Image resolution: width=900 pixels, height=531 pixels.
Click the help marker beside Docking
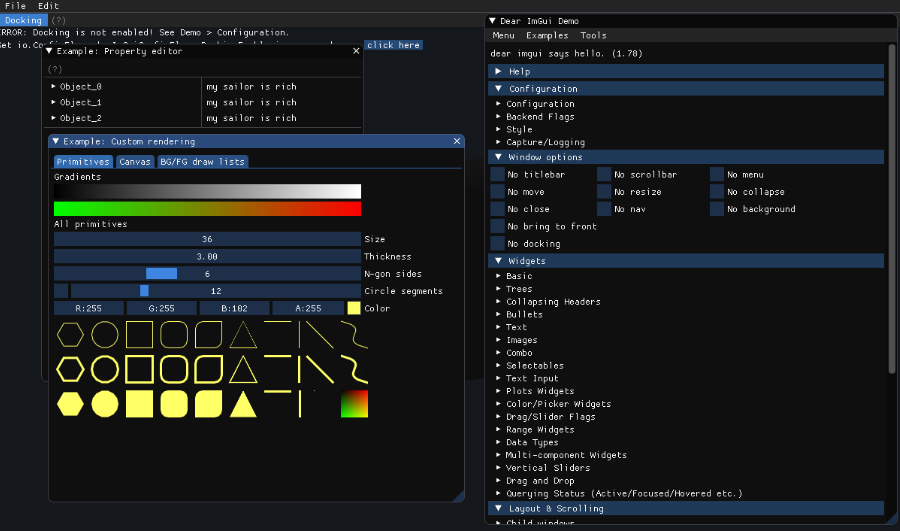pyautogui.click(x=58, y=20)
